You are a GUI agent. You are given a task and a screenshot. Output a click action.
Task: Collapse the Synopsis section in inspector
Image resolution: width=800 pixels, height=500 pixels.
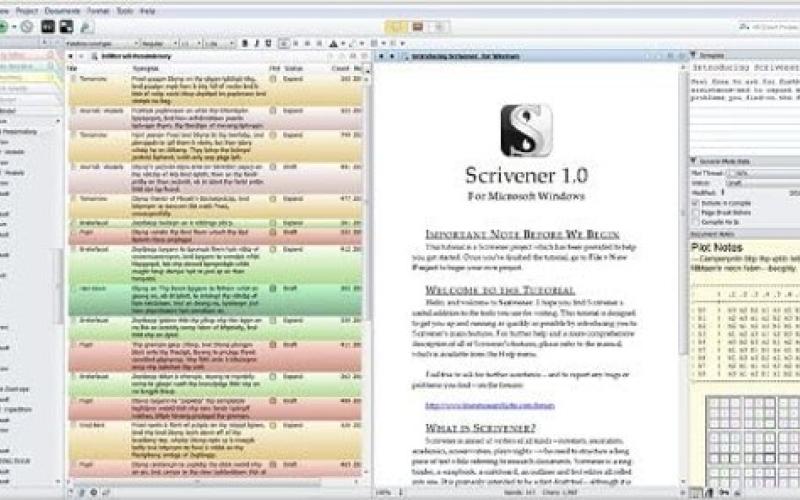point(693,55)
